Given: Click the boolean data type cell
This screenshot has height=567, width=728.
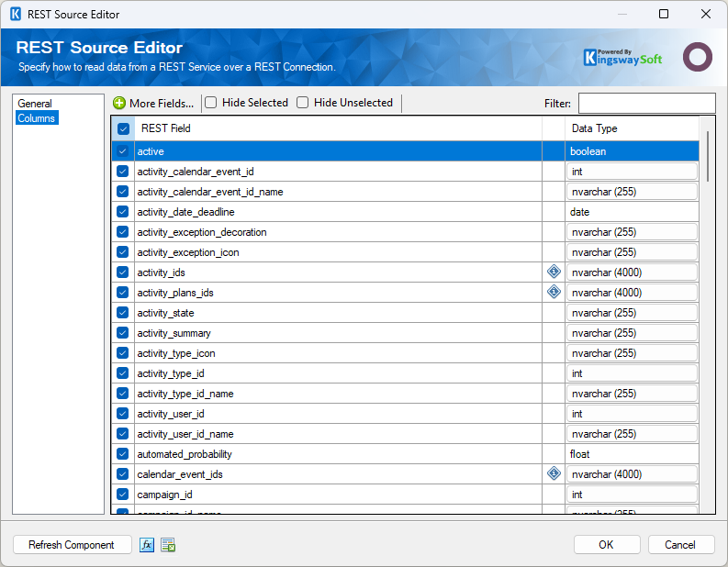Looking at the screenshot, I should 632,151.
